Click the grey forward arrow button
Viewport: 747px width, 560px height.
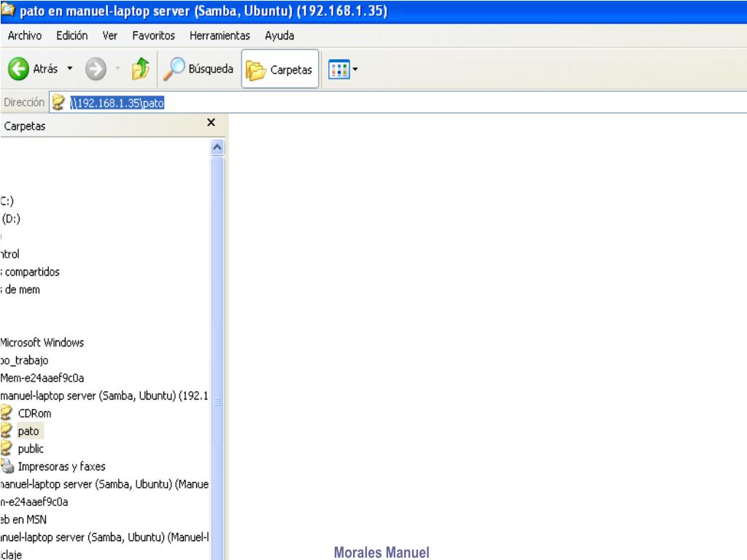96,69
